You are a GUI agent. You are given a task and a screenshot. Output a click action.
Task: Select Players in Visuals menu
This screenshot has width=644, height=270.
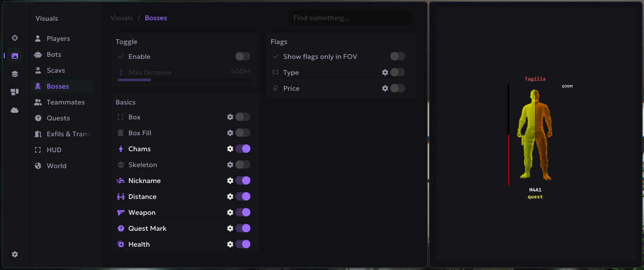(58, 39)
